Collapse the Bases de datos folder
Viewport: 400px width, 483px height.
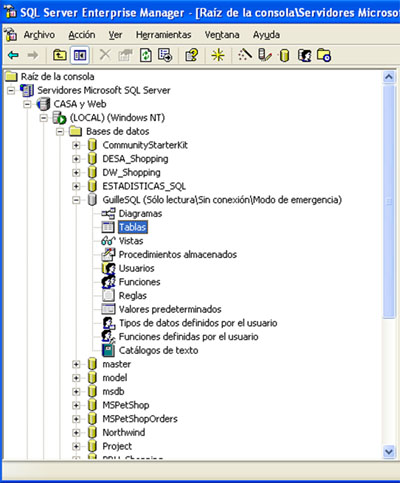tap(60, 132)
